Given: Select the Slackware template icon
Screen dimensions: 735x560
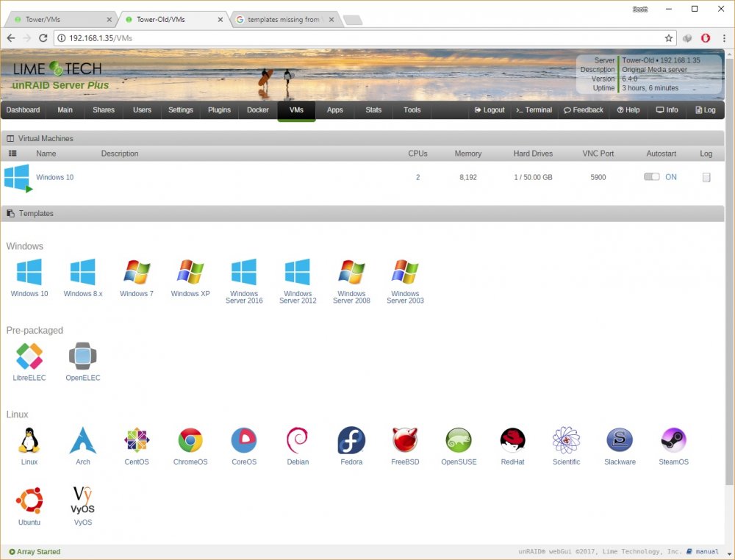Looking at the screenshot, I should click(x=620, y=440).
